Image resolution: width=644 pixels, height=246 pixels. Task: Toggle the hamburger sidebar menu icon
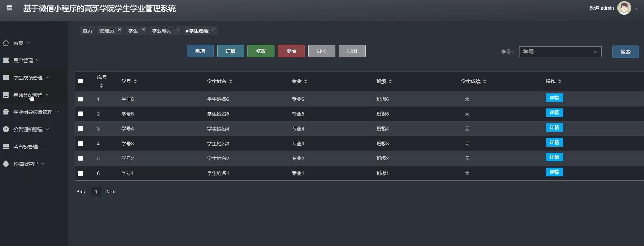(x=9, y=8)
